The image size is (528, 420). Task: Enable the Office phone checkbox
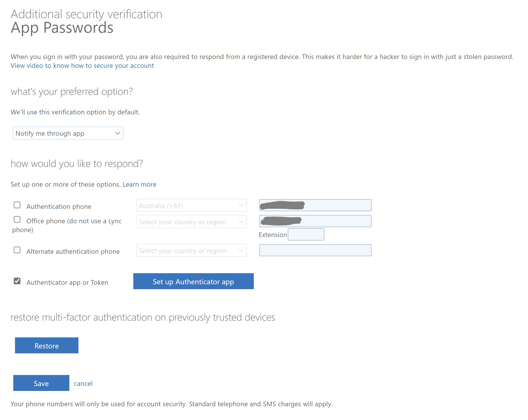click(x=17, y=220)
